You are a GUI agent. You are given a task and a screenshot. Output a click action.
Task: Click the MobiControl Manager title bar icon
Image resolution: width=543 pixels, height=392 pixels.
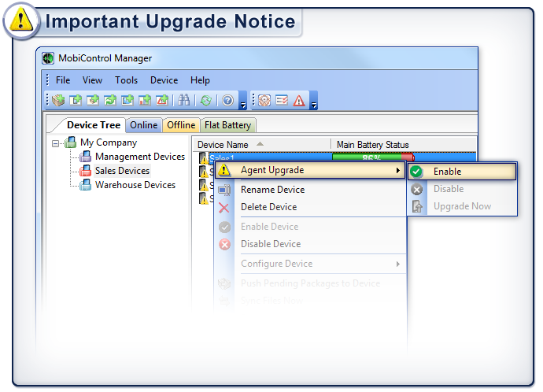pos(48,57)
